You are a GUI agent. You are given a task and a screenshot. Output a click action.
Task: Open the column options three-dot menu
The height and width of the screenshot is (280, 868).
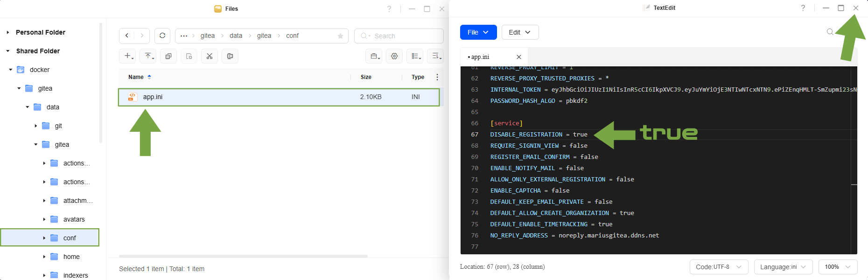pyautogui.click(x=437, y=77)
